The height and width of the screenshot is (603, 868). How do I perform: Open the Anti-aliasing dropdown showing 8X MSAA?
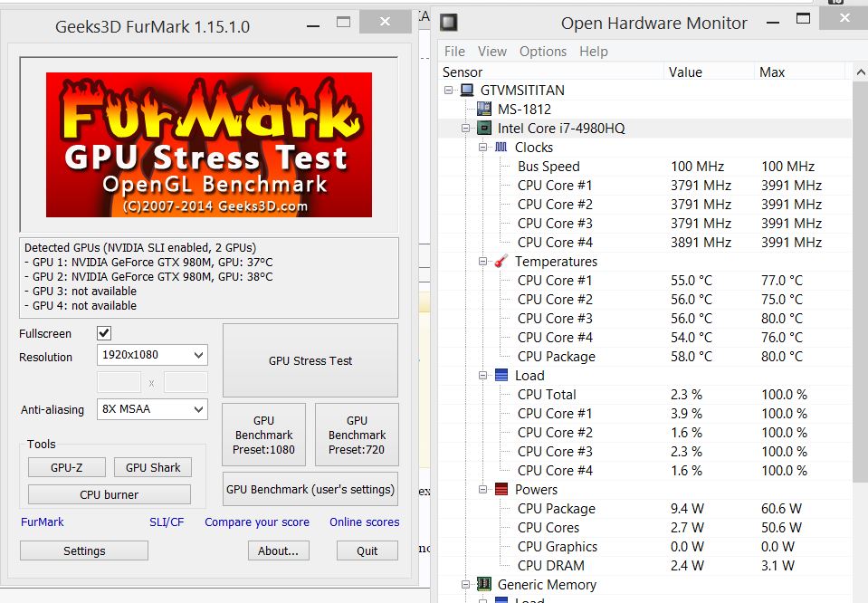152,409
